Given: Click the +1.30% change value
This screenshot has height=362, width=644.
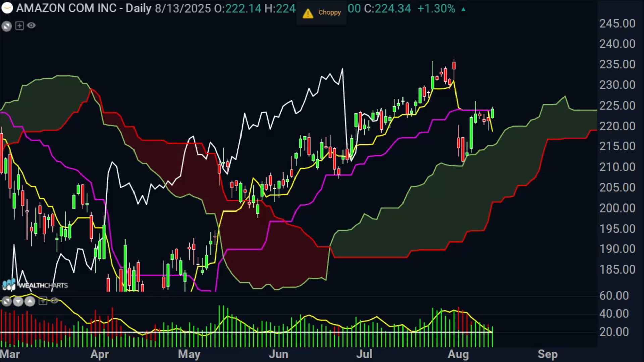Looking at the screenshot, I should tap(436, 8).
